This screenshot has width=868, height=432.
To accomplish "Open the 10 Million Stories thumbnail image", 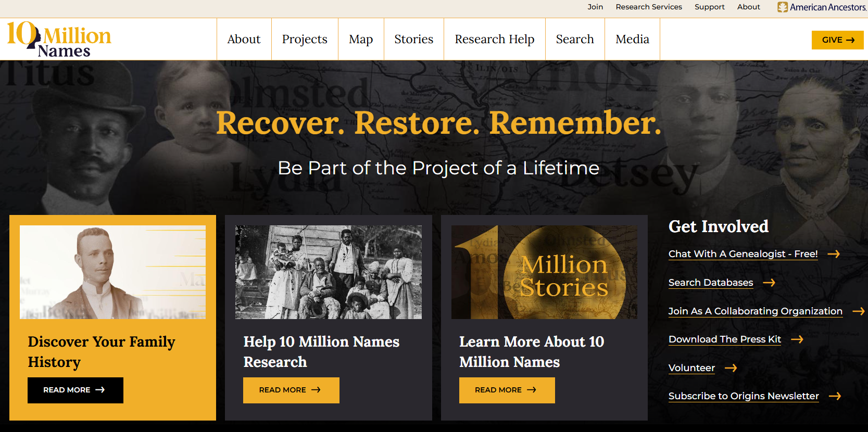I will (544, 272).
